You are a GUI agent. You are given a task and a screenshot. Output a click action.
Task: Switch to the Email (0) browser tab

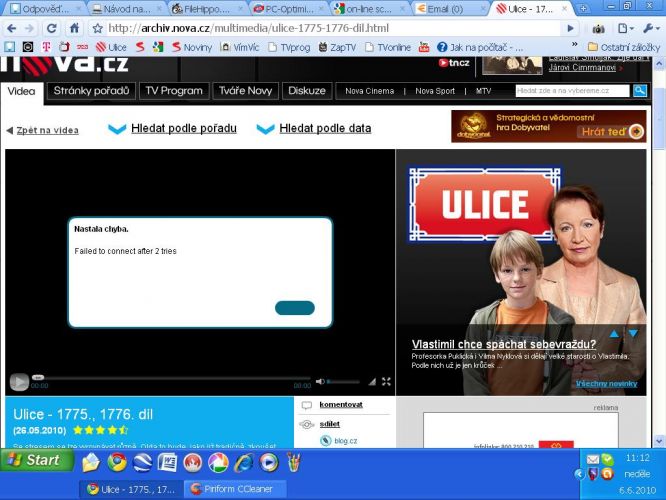[x=452, y=8]
